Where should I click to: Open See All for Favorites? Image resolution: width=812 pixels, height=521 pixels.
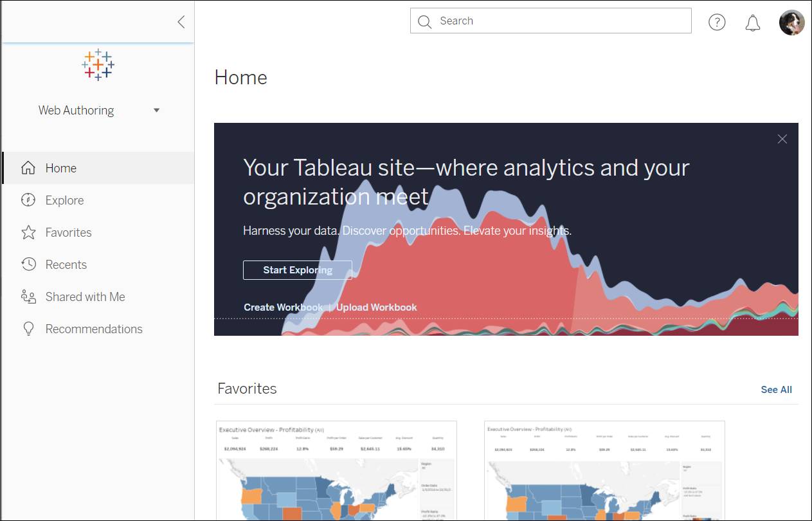pos(776,389)
